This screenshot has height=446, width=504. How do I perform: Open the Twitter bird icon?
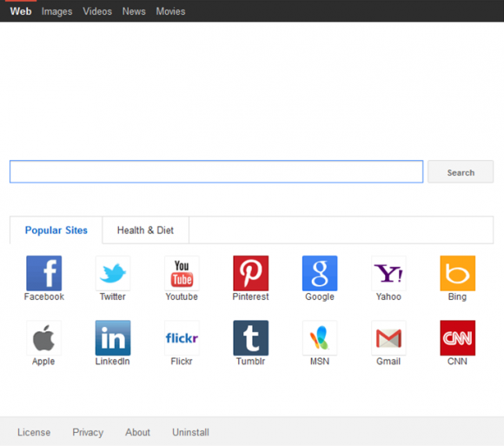point(113,273)
